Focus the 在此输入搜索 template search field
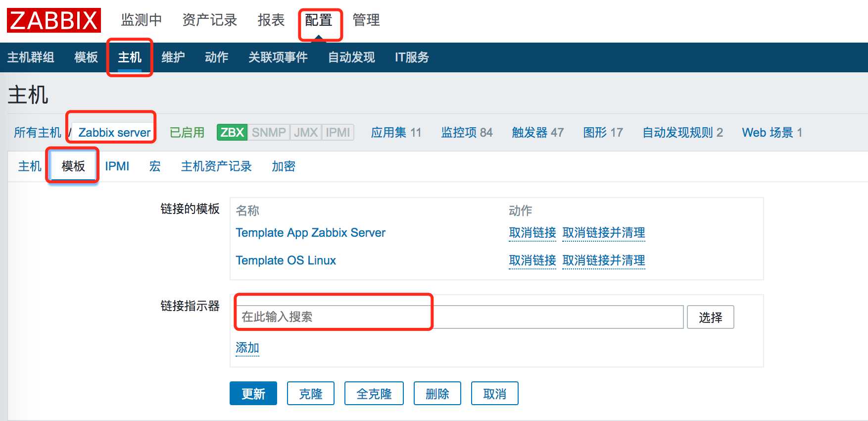868x421 pixels. point(460,317)
